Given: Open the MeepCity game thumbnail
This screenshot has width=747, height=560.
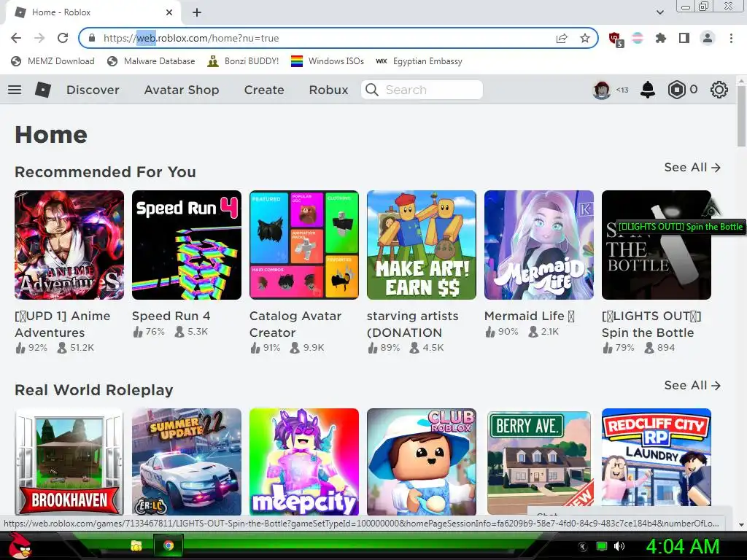Looking at the screenshot, I should pos(304,462).
